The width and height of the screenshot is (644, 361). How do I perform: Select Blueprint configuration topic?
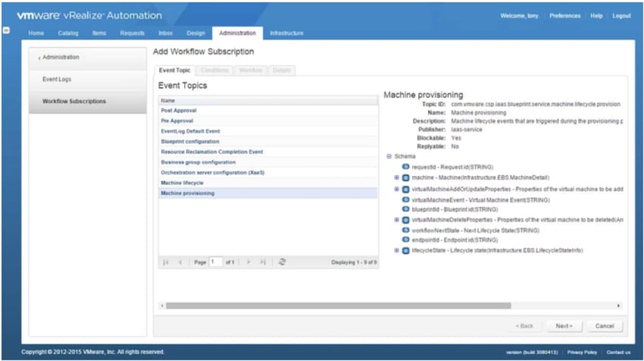click(268, 141)
